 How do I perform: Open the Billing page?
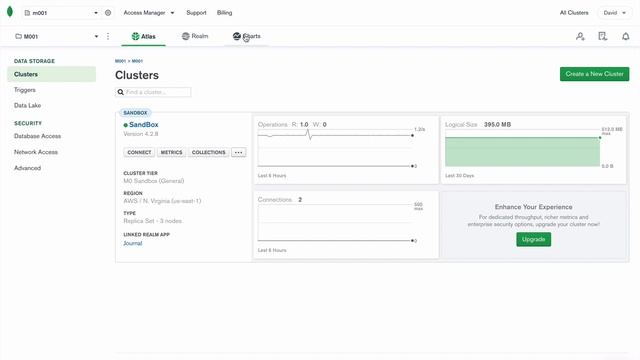224,13
